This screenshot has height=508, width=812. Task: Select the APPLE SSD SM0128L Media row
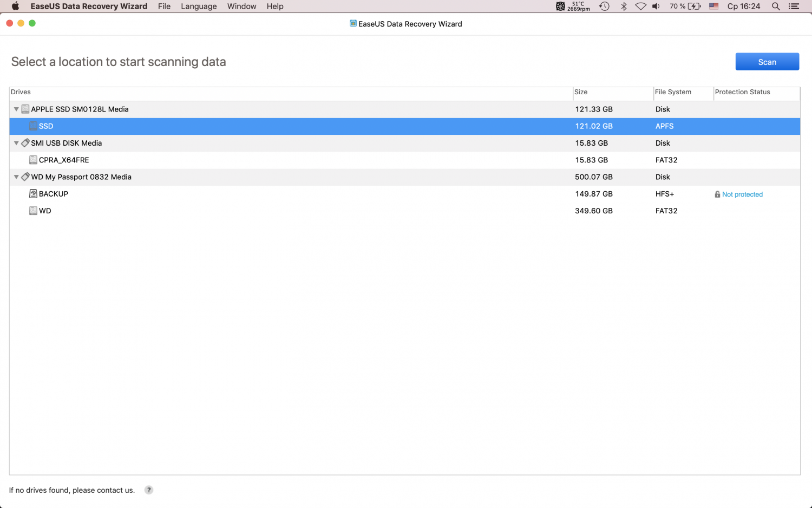coord(405,109)
